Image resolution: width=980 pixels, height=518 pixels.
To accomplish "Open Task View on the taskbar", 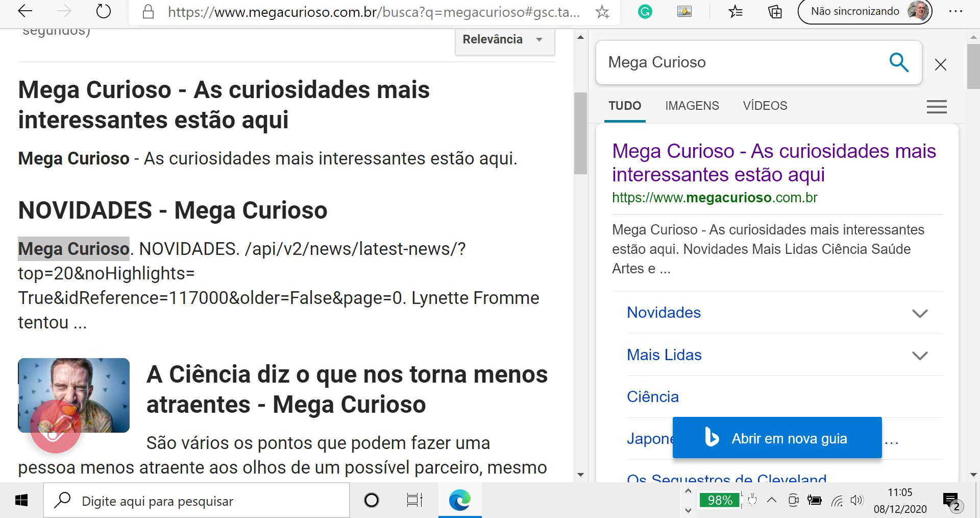I will click(414, 501).
